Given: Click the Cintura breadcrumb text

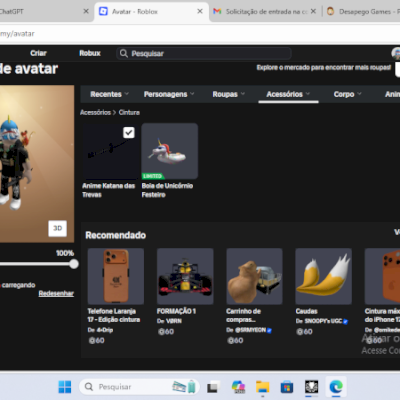Looking at the screenshot, I should [x=129, y=112].
